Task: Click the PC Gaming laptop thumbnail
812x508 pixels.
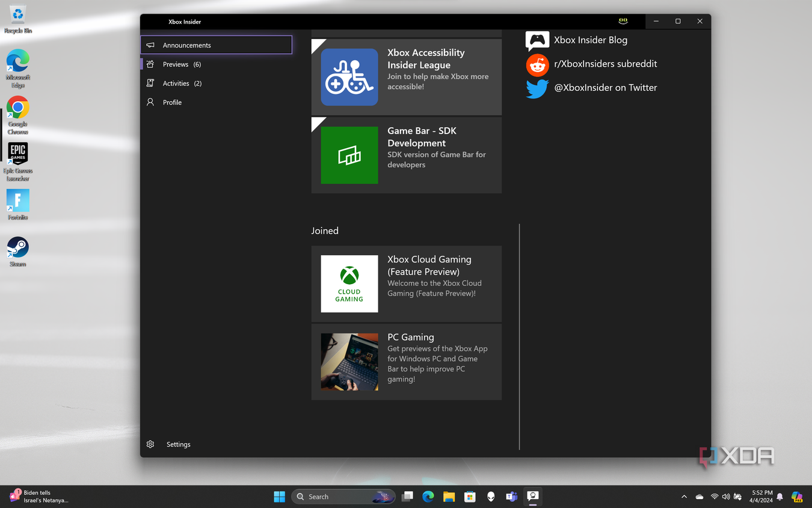Action: 349,362
